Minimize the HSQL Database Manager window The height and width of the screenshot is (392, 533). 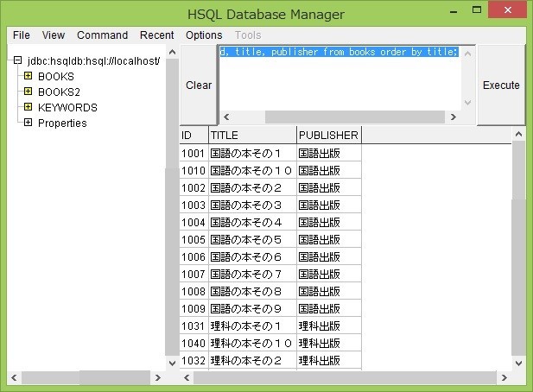(x=454, y=10)
